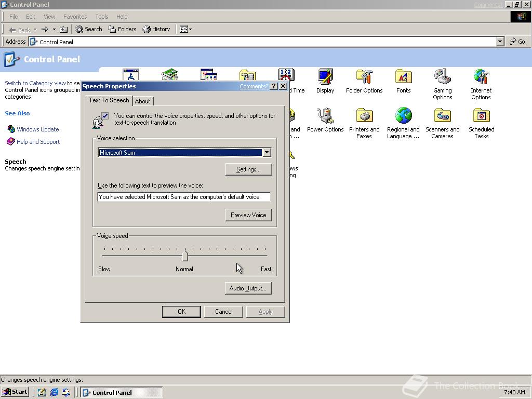Select the Add Hardware circuit board icon
The height and width of the screenshot is (399, 532).
[170, 75]
